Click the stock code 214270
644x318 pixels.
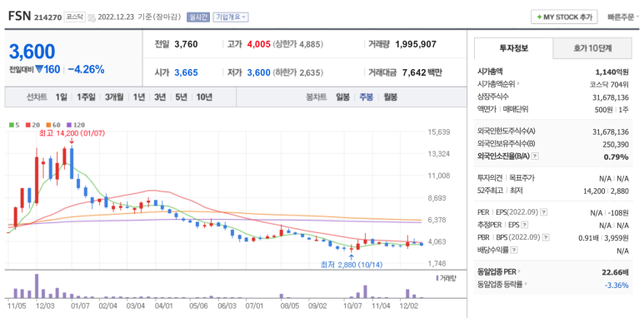pyautogui.click(x=48, y=17)
